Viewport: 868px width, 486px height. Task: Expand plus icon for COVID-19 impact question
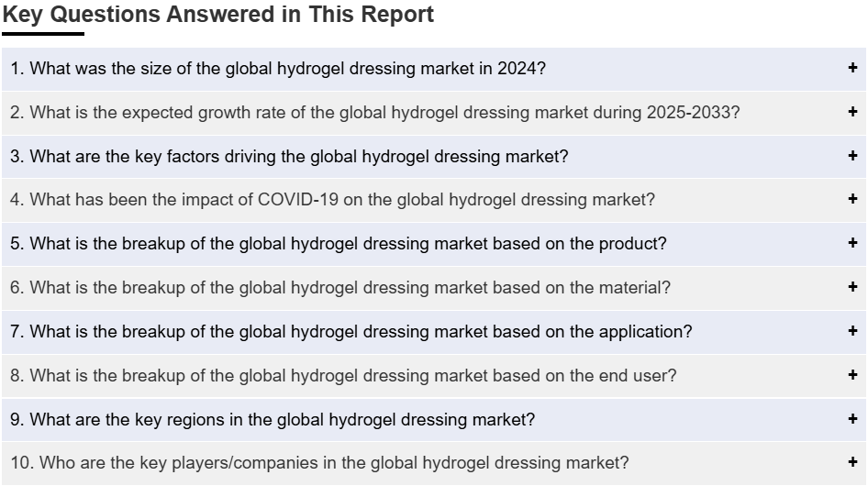pyautogui.click(x=852, y=199)
